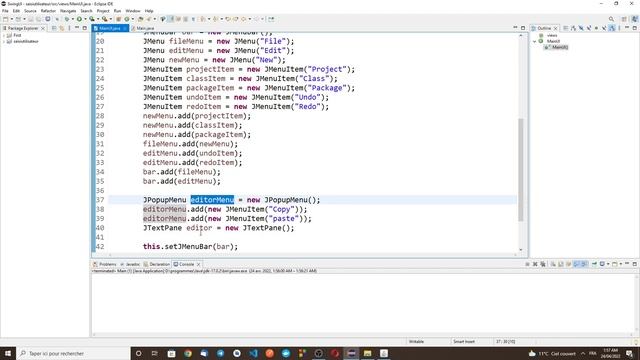
Task: Open the Debug dropdown arrow
Action: pyautogui.click(x=72, y=19)
